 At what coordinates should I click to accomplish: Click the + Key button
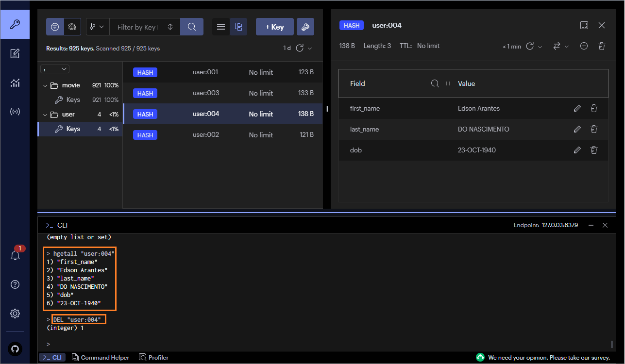274,27
